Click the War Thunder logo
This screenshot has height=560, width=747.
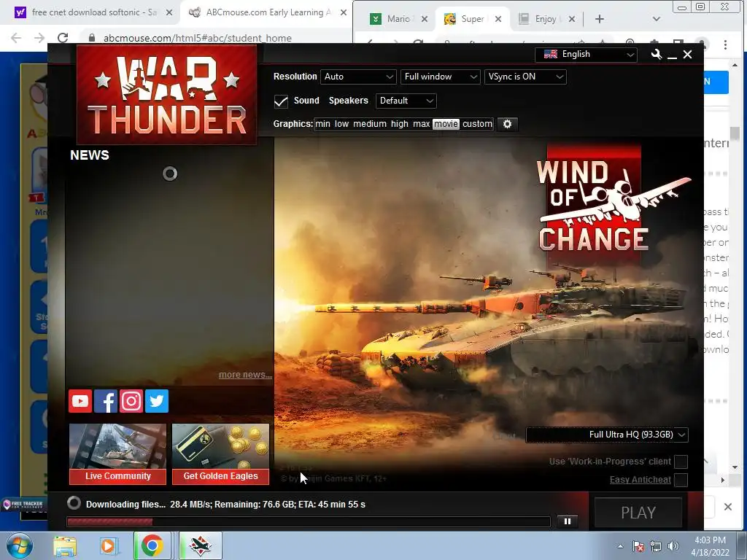point(167,94)
